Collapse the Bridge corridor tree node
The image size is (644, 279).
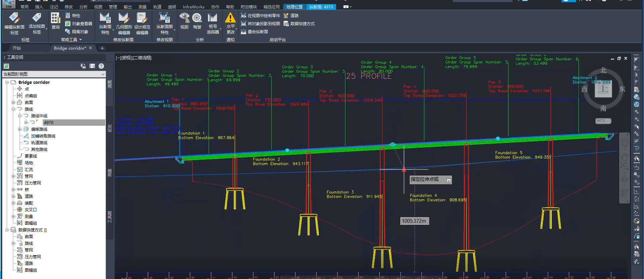(7, 82)
